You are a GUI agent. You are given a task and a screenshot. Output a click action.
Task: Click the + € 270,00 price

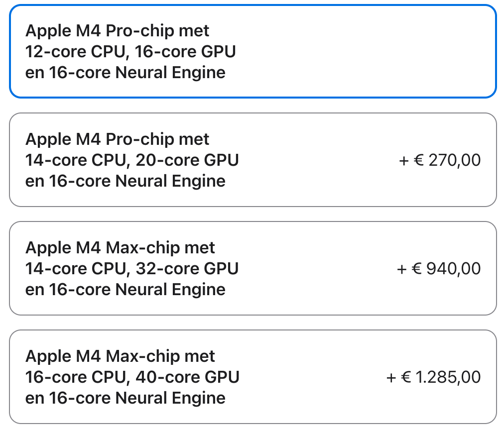pyautogui.click(x=439, y=160)
